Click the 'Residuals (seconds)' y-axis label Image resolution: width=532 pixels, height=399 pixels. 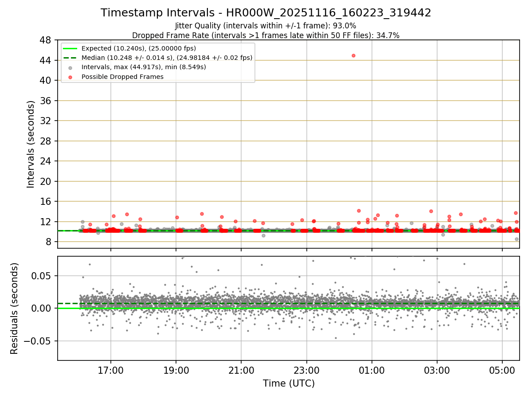point(15,308)
